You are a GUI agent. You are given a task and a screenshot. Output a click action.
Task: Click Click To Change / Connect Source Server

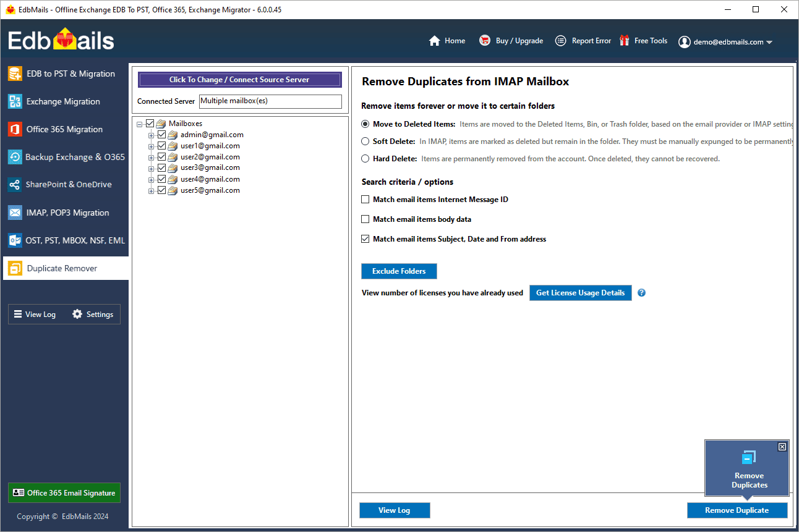[x=239, y=80]
